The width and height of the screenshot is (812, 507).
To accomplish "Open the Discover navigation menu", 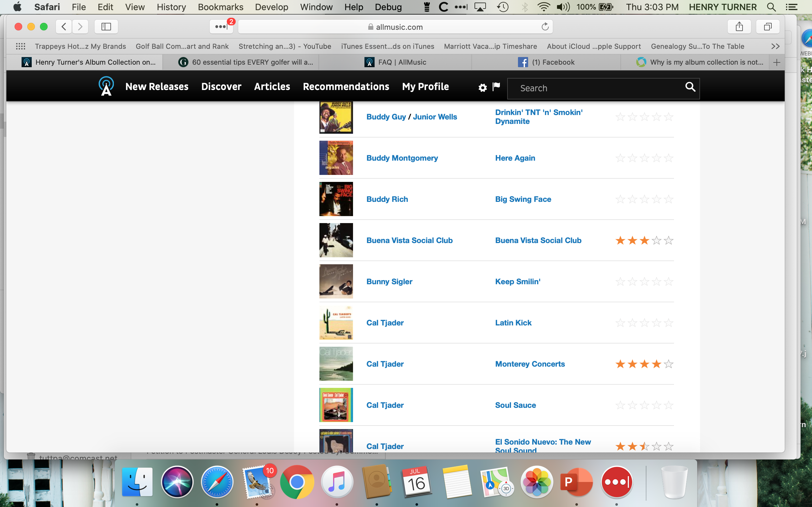I will point(221,87).
